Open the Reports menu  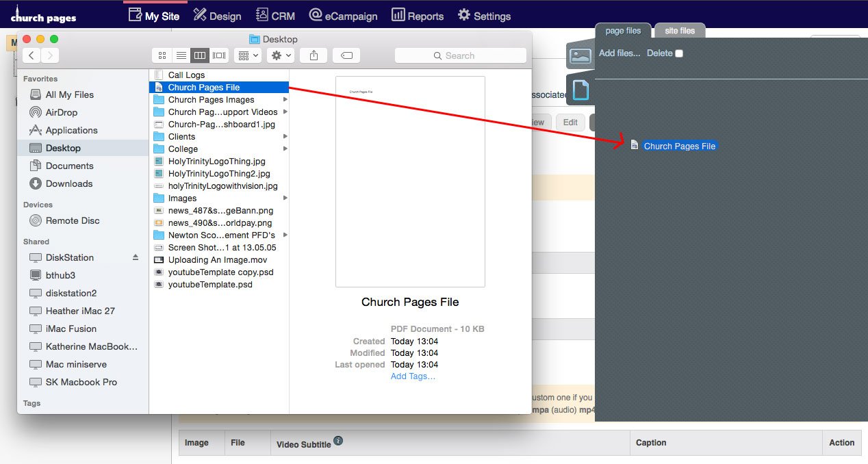click(x=418, y=16)
